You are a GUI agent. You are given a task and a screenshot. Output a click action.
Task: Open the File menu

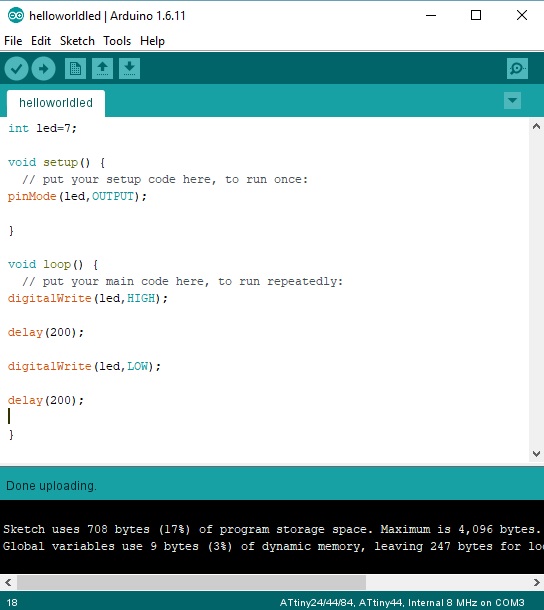(13, 41)
